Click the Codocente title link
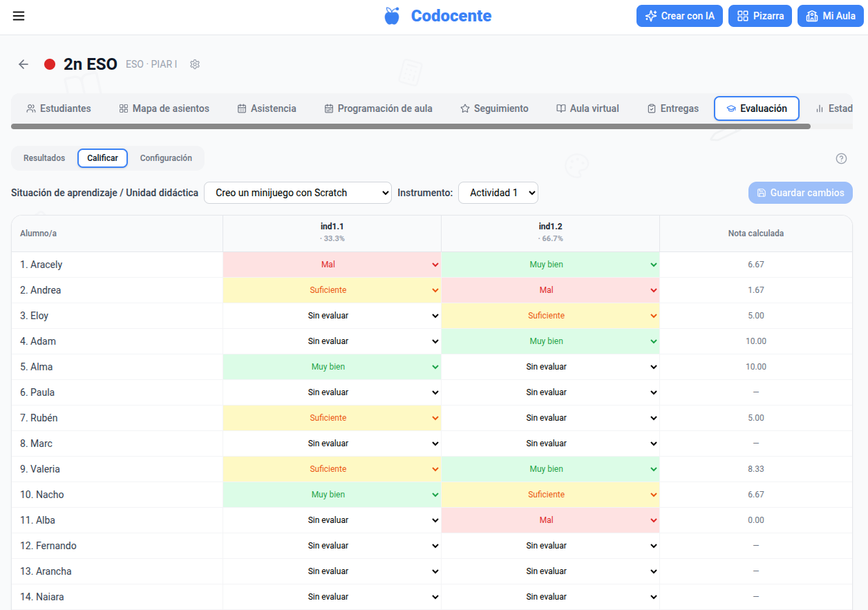Image resolution: width=868 pixels, height=610 pixels. pyautogui.click(x=451, y=16)
